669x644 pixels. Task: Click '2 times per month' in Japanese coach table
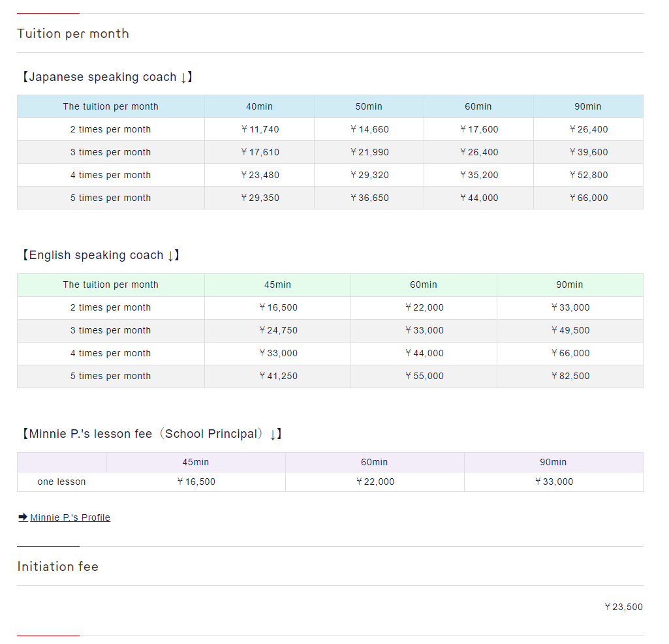(x=110, y=130)
